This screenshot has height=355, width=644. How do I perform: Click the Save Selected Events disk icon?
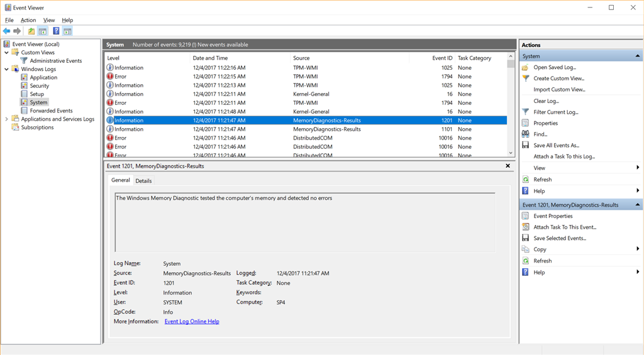coord(525,238)
